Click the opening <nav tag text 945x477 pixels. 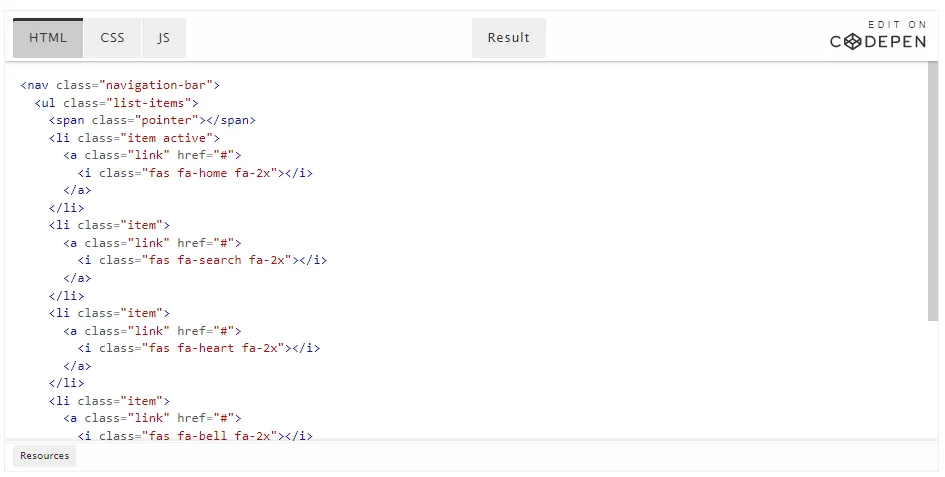click(34, 85)
